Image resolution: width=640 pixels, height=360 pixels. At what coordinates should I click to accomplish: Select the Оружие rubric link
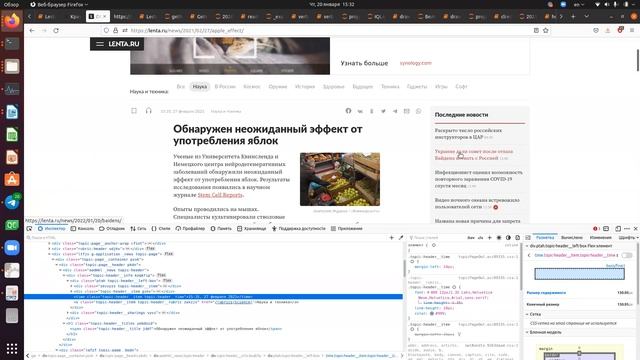(x=278, y=87)
